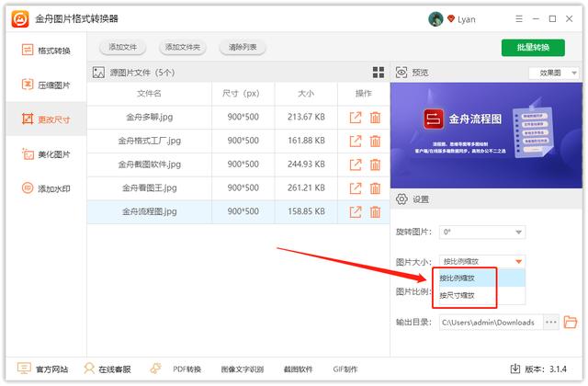Screen dimensions: 588x386
Task: Switch file list to grid view icon
Action: pyautogui.click(x=379, y=73)
